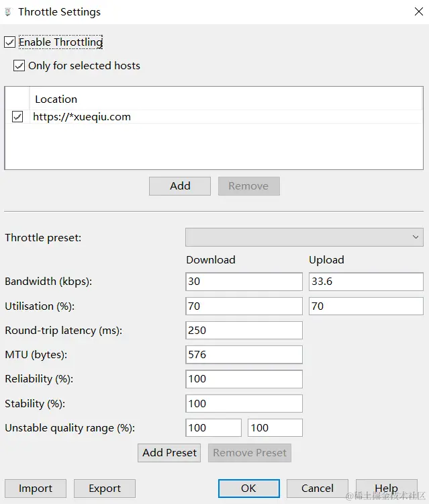Click the Upload utilisation field

(366, 306)
